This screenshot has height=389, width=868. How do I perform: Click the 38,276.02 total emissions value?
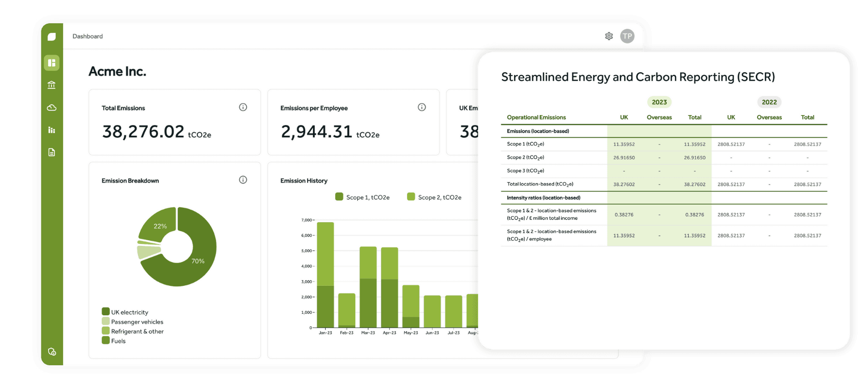[143, 132]
